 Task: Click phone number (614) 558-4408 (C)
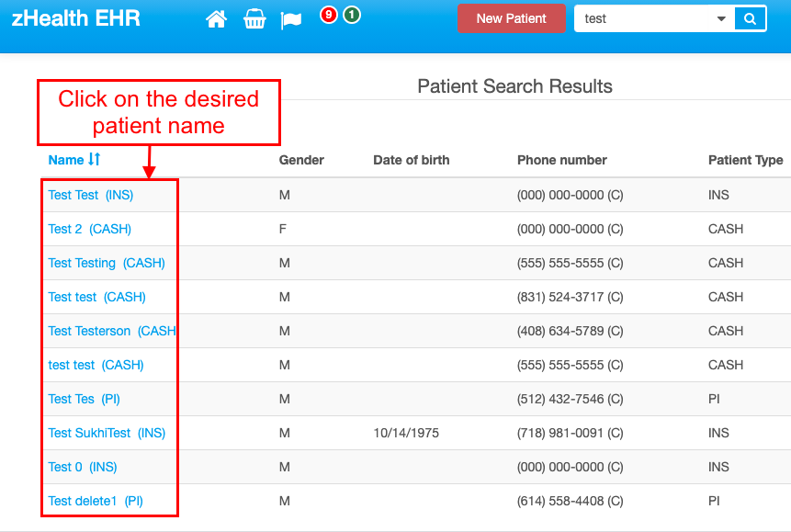click(x=570, y=501)
